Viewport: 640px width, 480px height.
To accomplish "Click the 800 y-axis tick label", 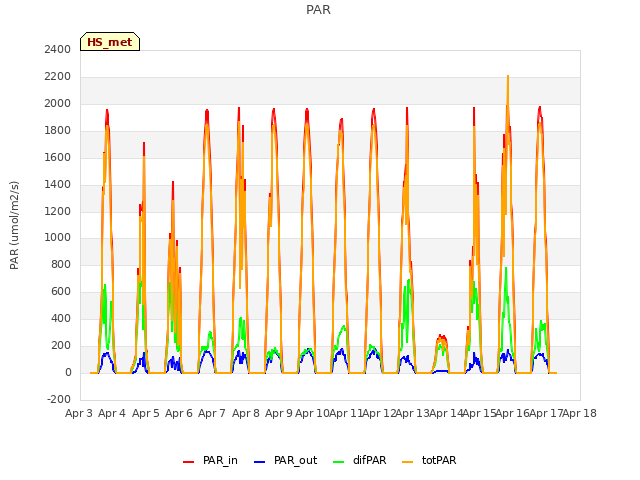I will [x=61, y=264].
